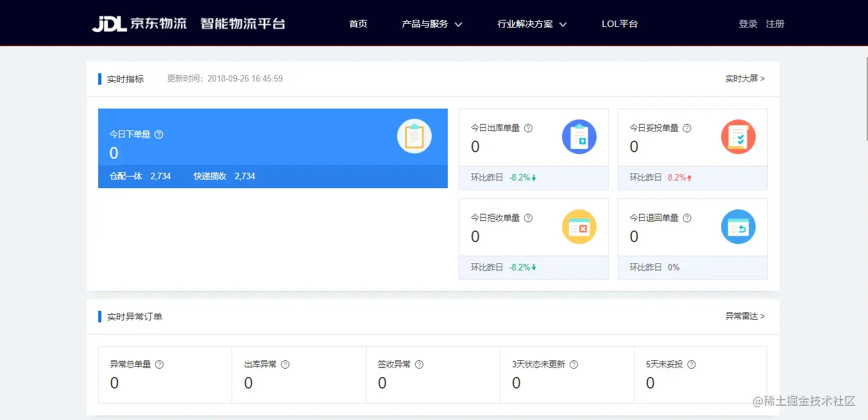Open help tooltip beside 5天未妥投
Viewport: 868px width, 420px height.
tap(692, 364)
